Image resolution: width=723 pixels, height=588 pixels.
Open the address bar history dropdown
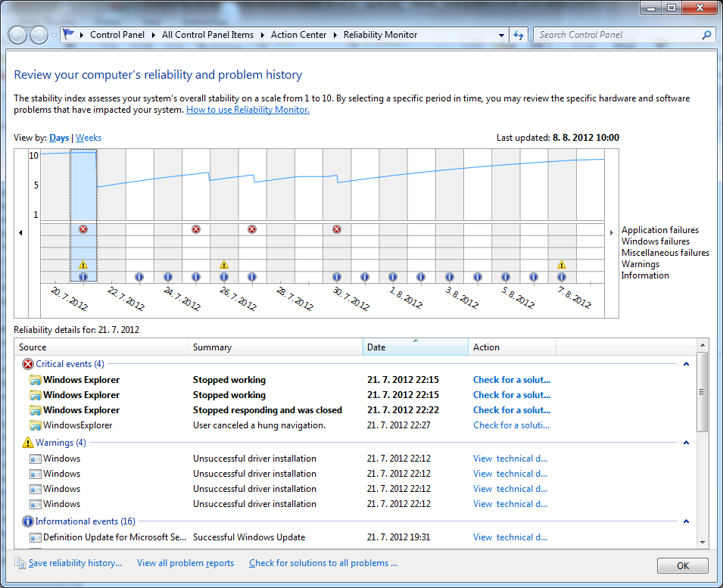click(x=502, y=35)
